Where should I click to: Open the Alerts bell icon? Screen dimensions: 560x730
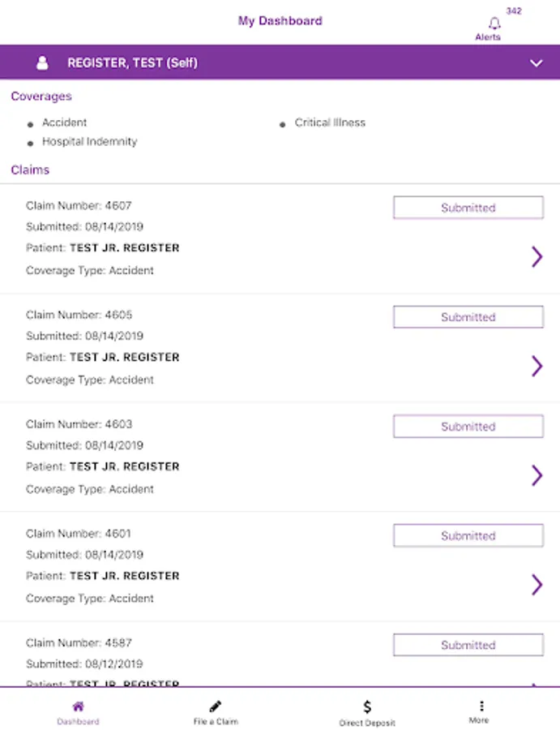pyautogui.click(x=494, y=24)
